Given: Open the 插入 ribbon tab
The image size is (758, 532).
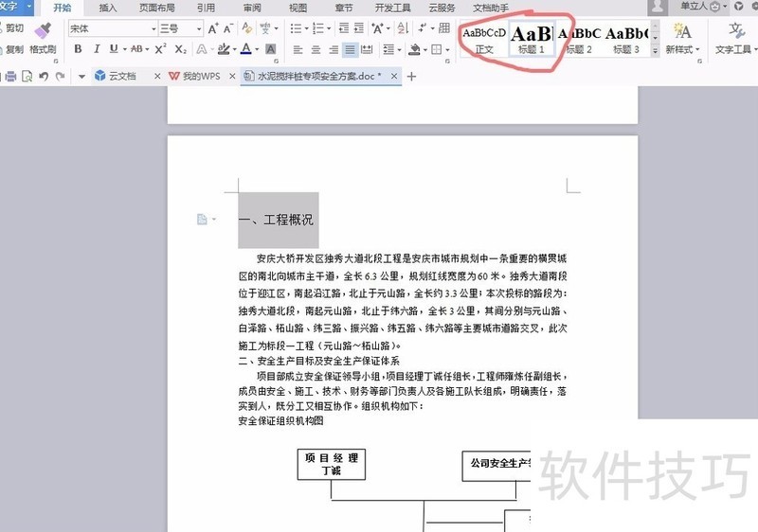Looking at the screenshot, I should tap(108, 8).
